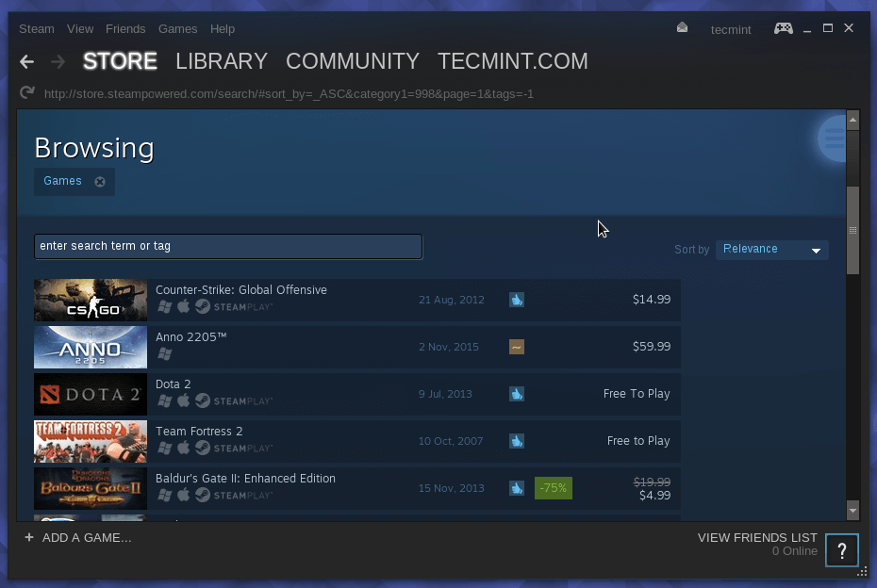
Task: Open the Baldur's Gate II thumbnail
Action: tap(91, 488)
